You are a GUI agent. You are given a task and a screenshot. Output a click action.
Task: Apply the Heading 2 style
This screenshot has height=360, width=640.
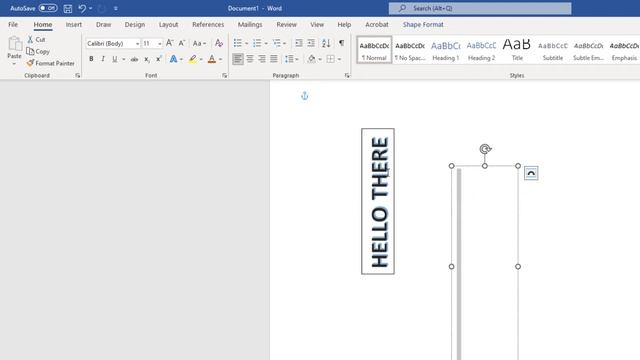coord(481,50)
